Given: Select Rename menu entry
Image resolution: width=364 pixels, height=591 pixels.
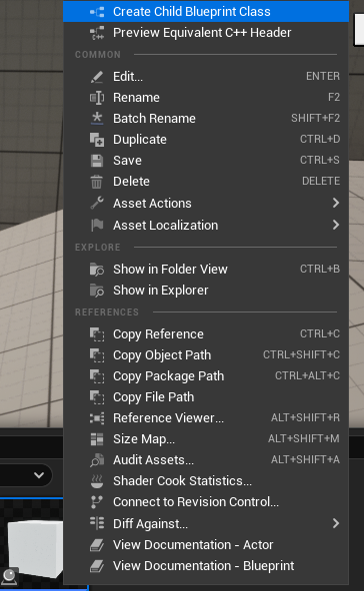Looking at the screenshot, I should pos(206,98).
